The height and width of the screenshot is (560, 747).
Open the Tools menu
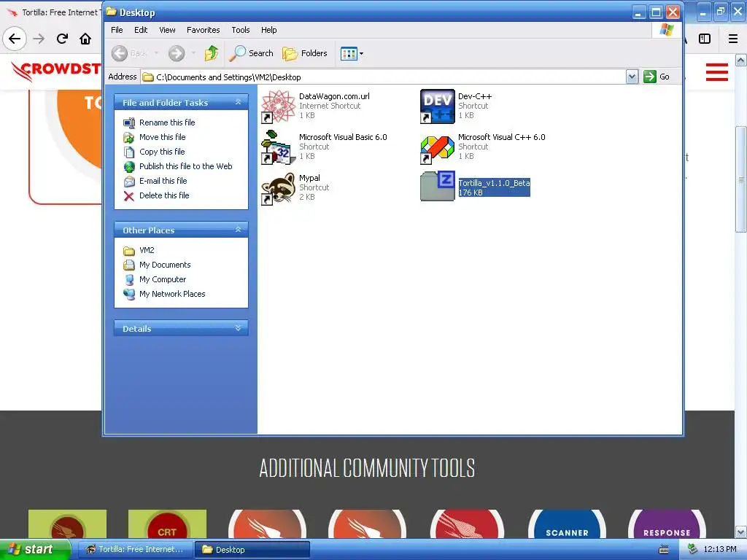click(x=241, y=30)
